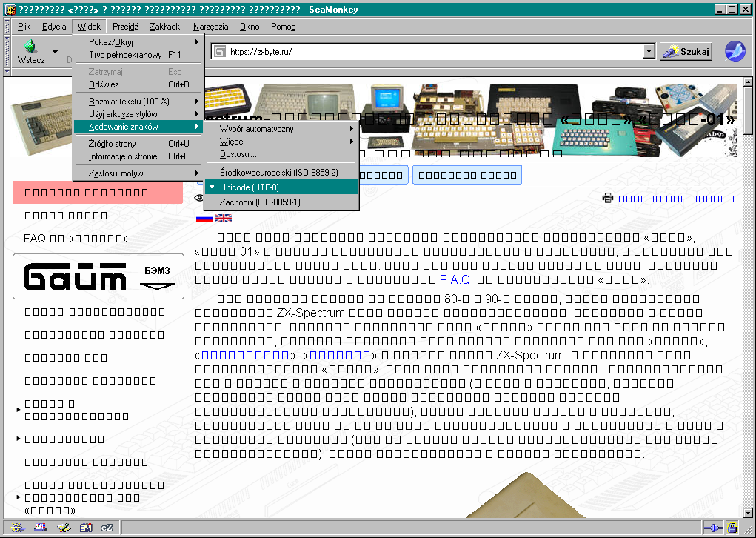Click the vertical scrollbar down arrow
Viewport: 756px width, 538px height.
tap(748, 513)
